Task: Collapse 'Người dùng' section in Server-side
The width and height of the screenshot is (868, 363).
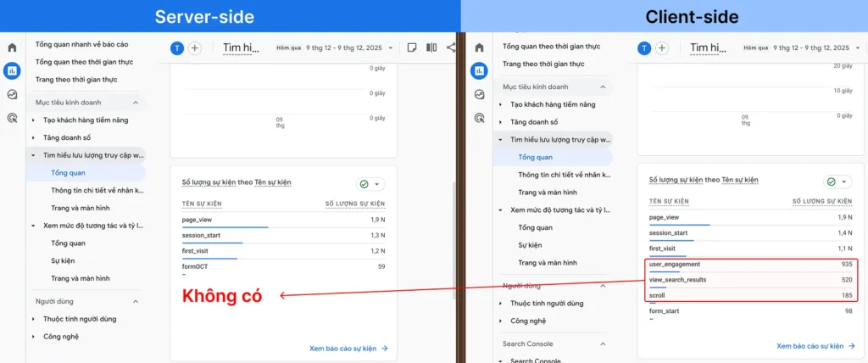Action: 136,301
